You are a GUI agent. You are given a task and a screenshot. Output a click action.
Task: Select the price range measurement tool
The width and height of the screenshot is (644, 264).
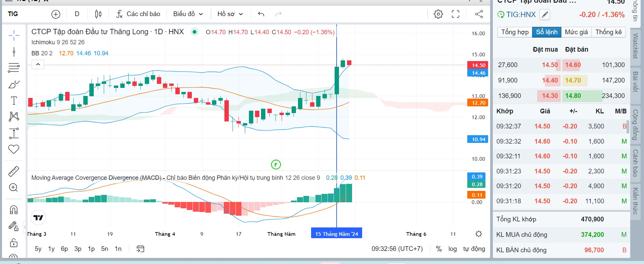14,133
